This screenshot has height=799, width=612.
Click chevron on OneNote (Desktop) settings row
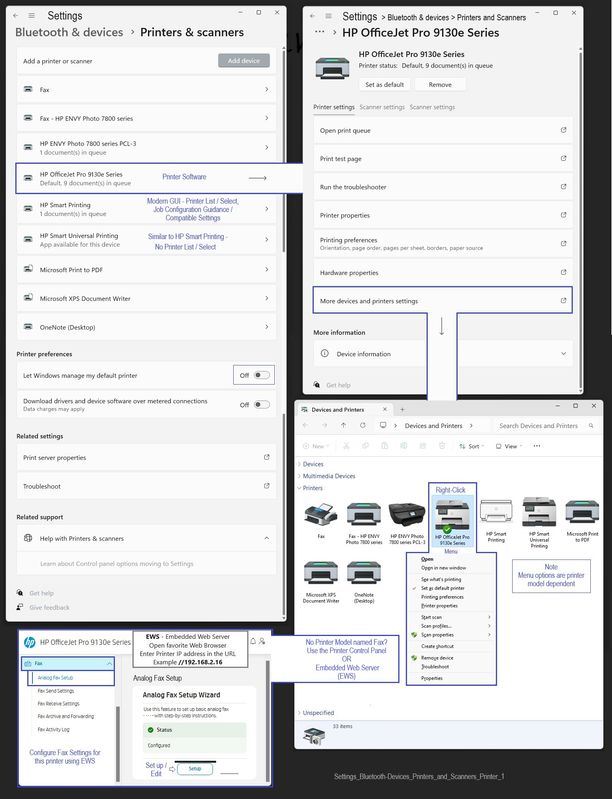point(267,327)
